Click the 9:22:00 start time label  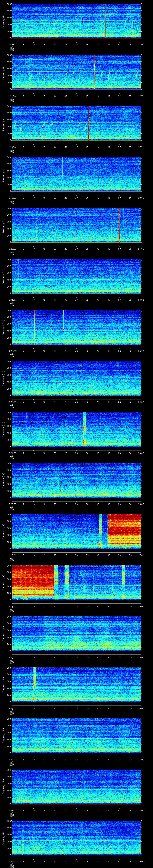pos(12,351)
